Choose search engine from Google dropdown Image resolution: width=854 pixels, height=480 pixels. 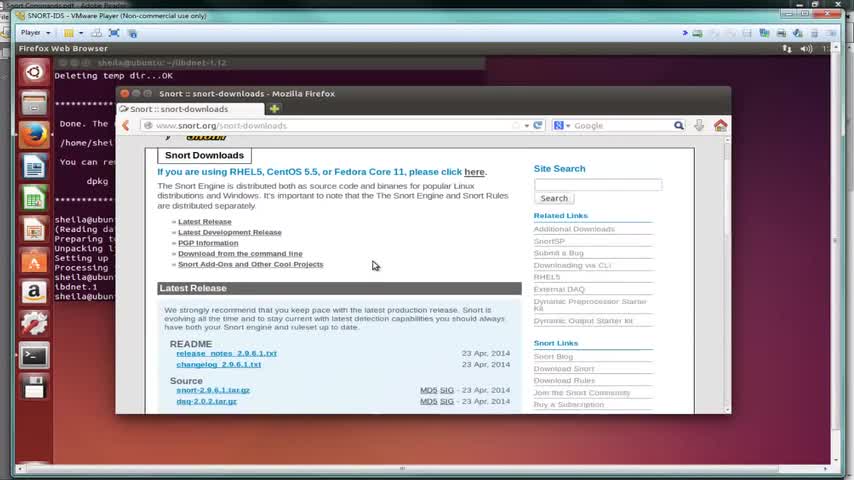click(x=562, y=125)
